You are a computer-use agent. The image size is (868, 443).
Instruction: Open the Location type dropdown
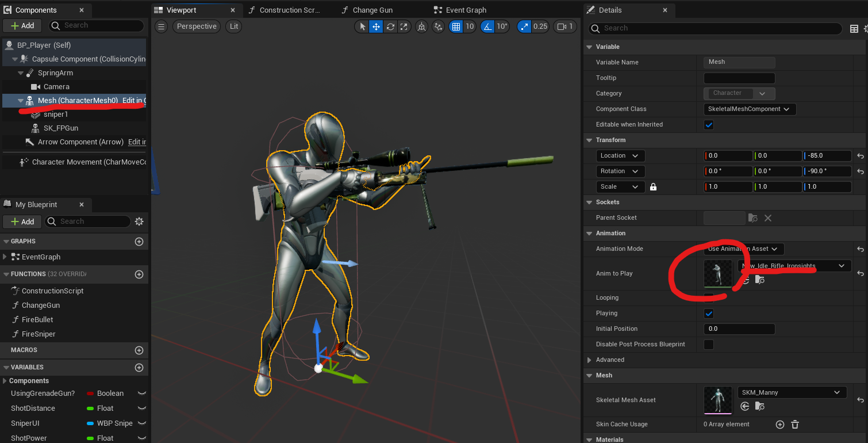(x=620, y=156)
